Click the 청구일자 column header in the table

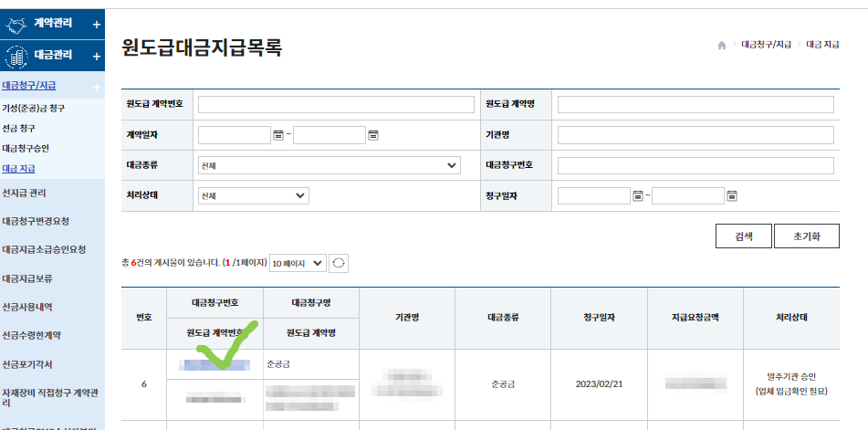point(599,318)
